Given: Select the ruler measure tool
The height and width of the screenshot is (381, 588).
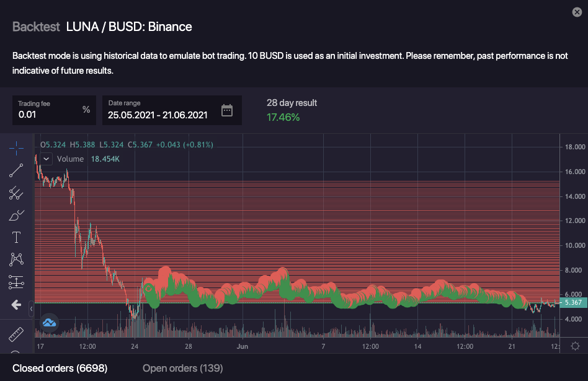Looking at the screenshot, I should pos(16,335).
